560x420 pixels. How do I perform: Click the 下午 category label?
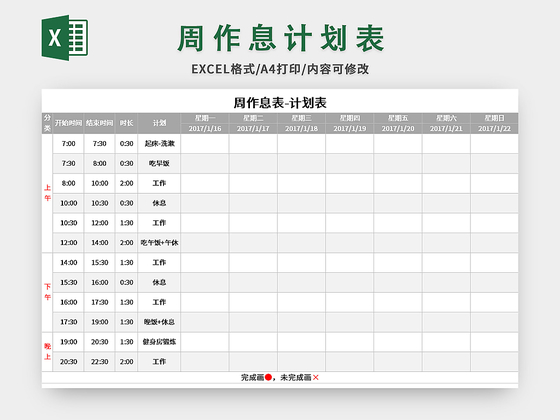48,292
